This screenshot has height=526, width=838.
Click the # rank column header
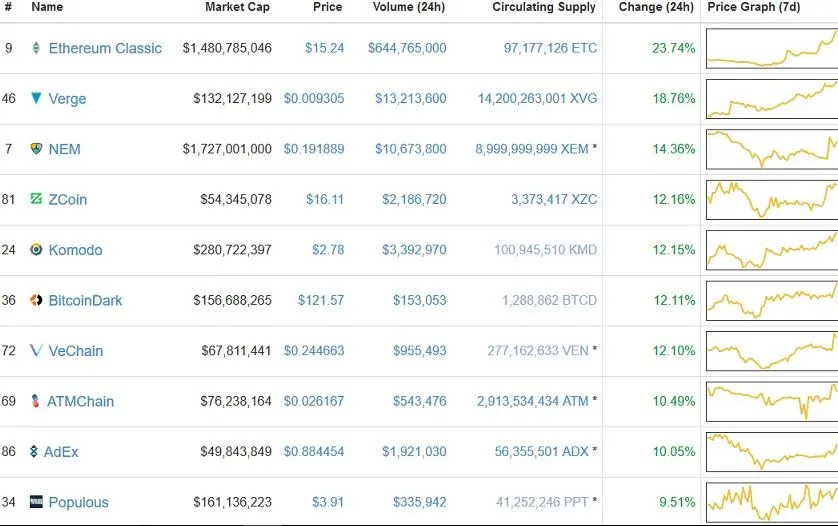[x=8, y=7]
